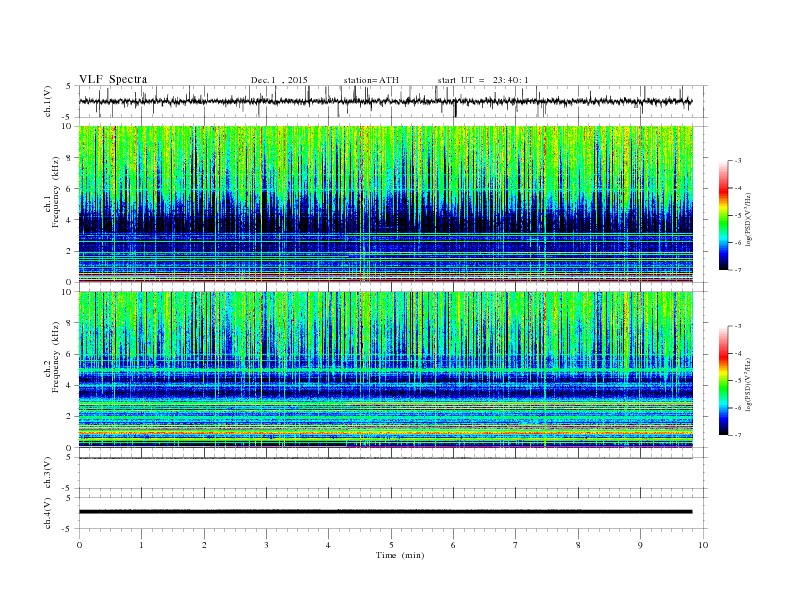Screen dimensions: 792x612
Task: Click the "4" kHz tick of ch.1 spectrogram
Action: click(69, 220)
